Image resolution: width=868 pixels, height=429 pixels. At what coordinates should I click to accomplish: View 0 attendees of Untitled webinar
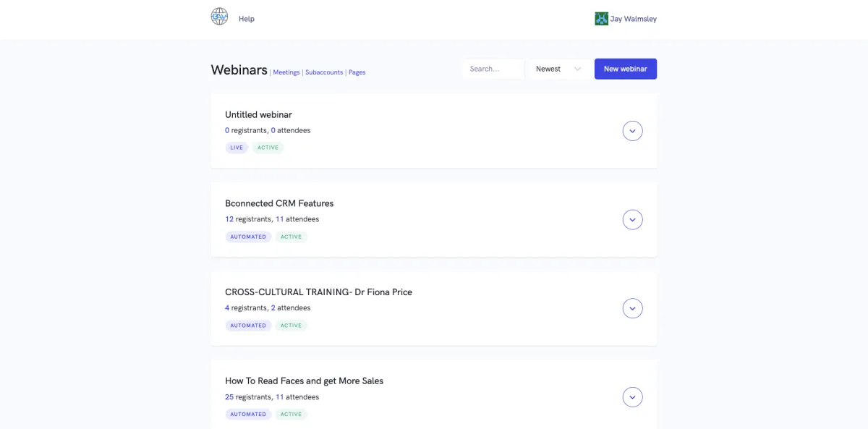(x=291, y=130)
